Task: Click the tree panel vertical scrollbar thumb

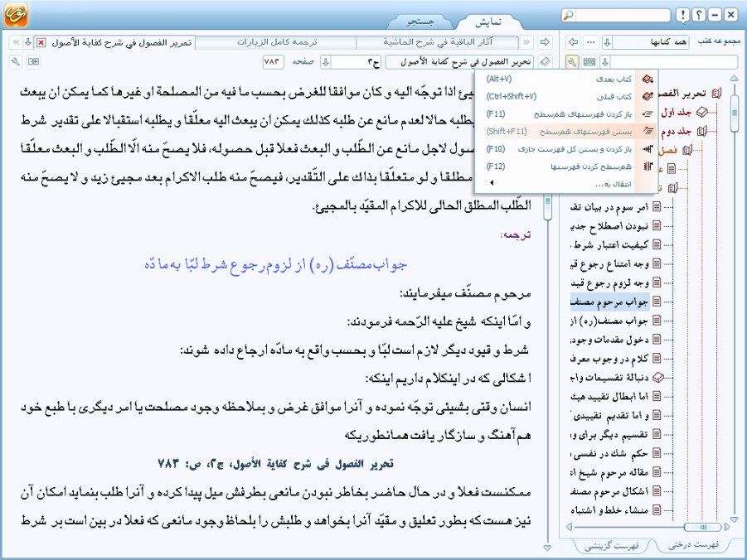Action: pos(734,113)
